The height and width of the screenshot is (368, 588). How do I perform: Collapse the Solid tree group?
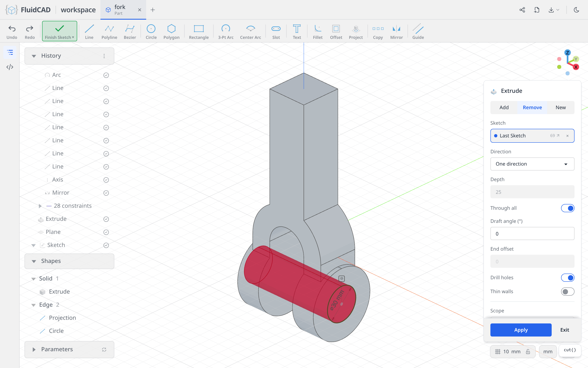point(33,279)
